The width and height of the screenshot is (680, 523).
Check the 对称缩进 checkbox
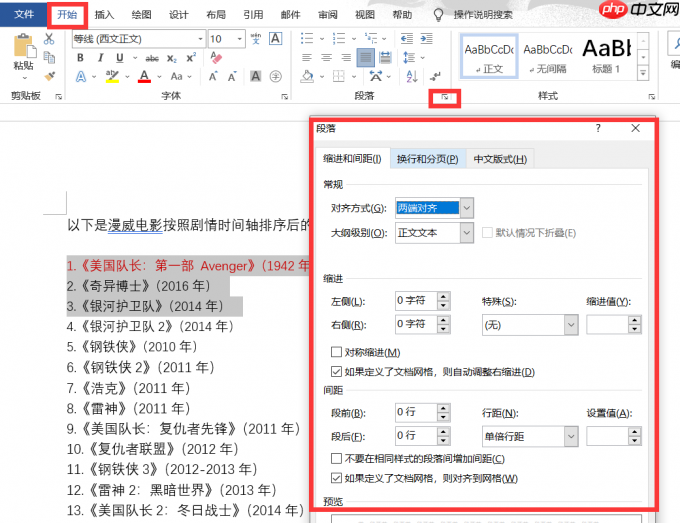point(336,352)
